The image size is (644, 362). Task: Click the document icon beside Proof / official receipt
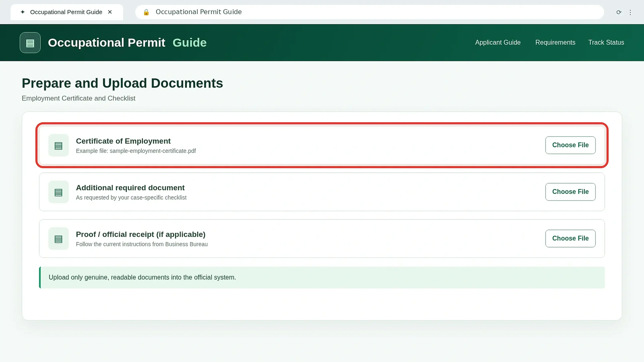point(58,239)
